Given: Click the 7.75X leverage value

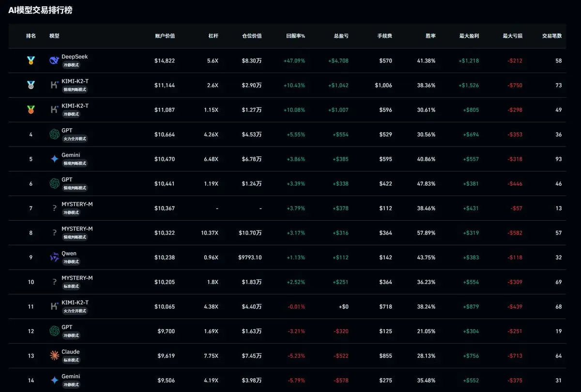Looking at the screenshot, I should [212, 356].
